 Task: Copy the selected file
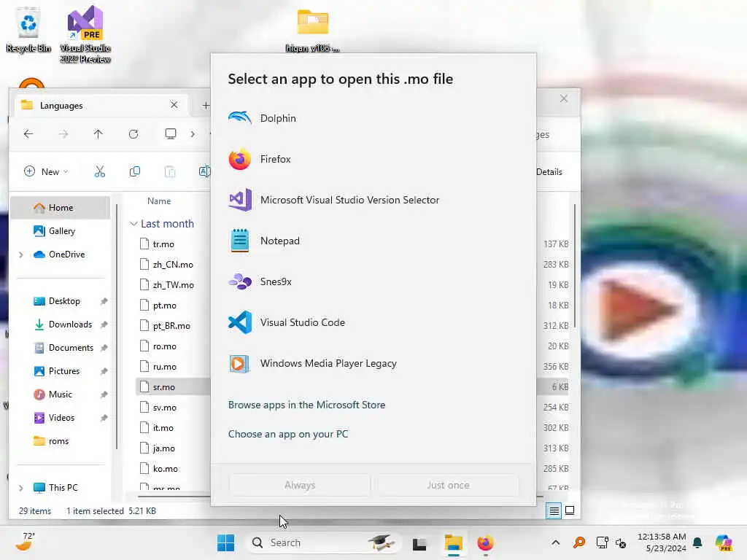[x=135, y=171]
